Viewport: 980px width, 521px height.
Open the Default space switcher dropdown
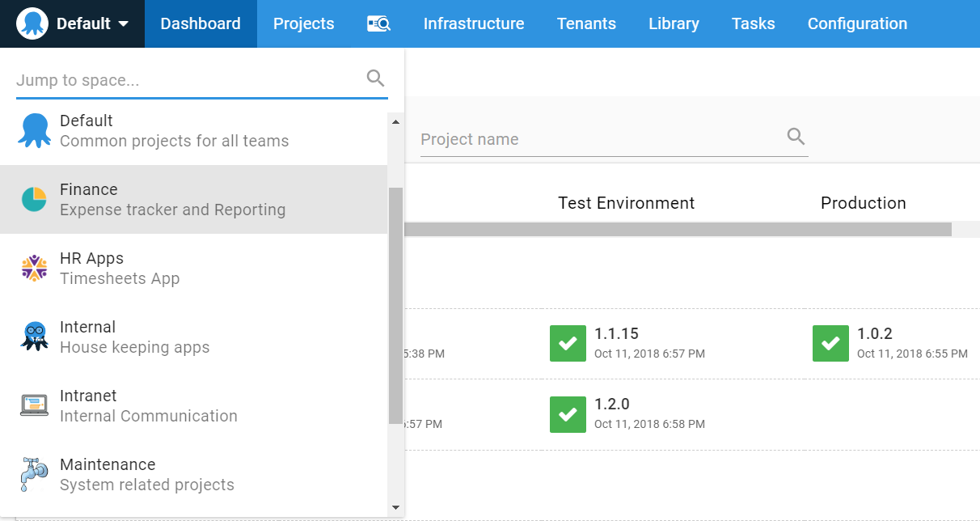(89, 23)
